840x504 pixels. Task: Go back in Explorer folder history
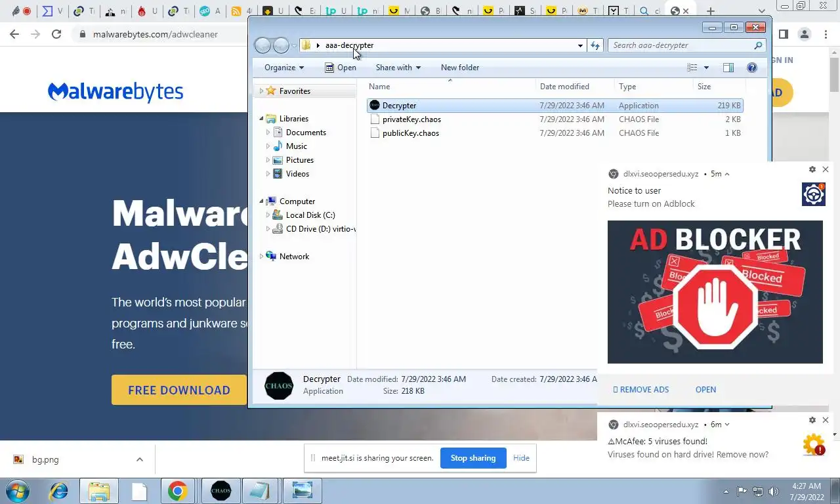[262, 45]
